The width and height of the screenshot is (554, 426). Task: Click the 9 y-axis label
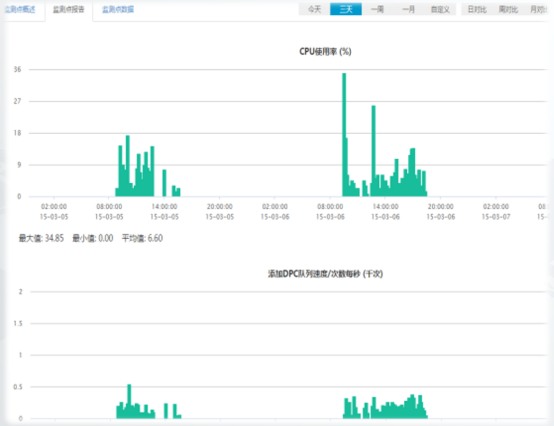pyautogui.click(x=19, y=165)
